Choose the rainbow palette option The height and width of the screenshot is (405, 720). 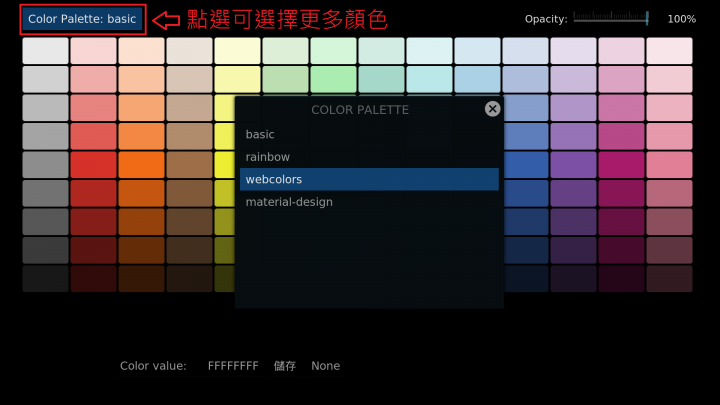coord(369,157)
